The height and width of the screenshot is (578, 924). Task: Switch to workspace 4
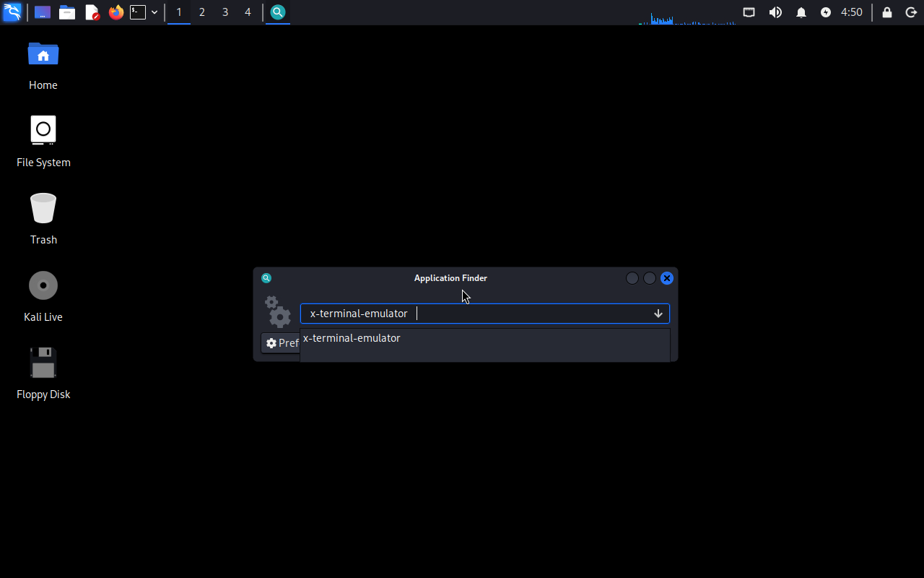click(x=248, y=12)
